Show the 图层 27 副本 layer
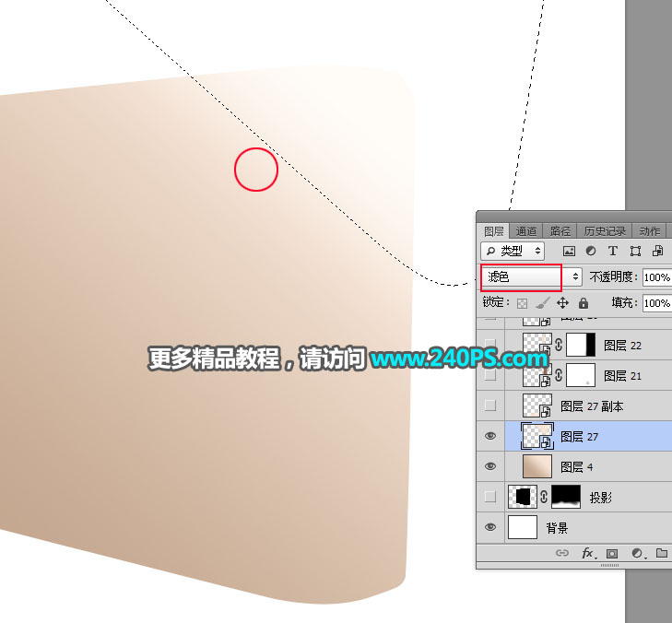This screenshot has height=623, width=672. point(490,406)
